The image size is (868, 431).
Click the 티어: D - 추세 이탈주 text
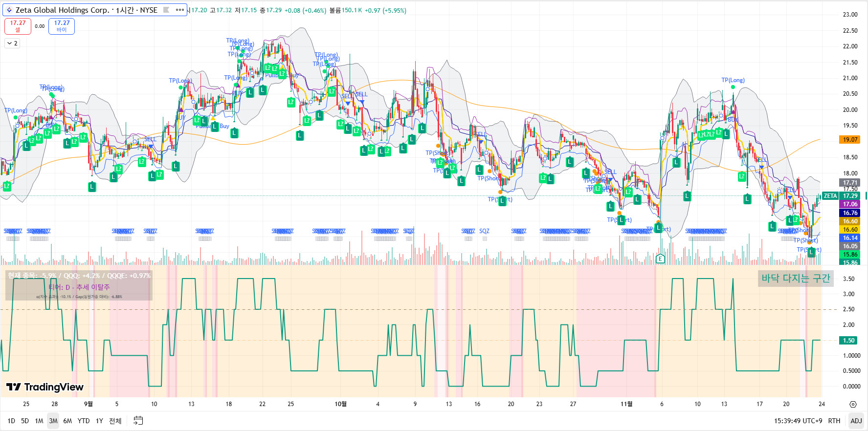pos(79,287)
